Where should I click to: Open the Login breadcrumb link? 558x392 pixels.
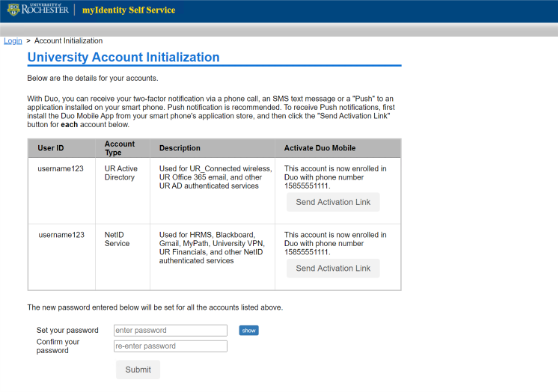(x=13, y=41)
